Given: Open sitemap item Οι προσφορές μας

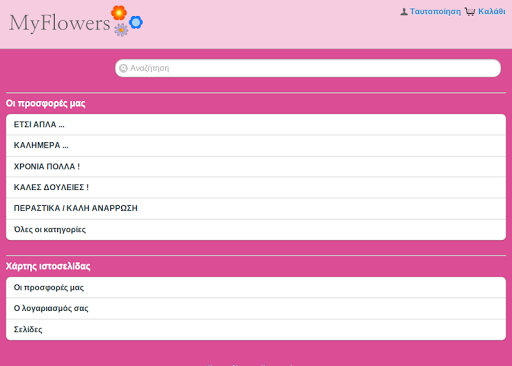Looking at the screenshot, I should pos(256,287).
